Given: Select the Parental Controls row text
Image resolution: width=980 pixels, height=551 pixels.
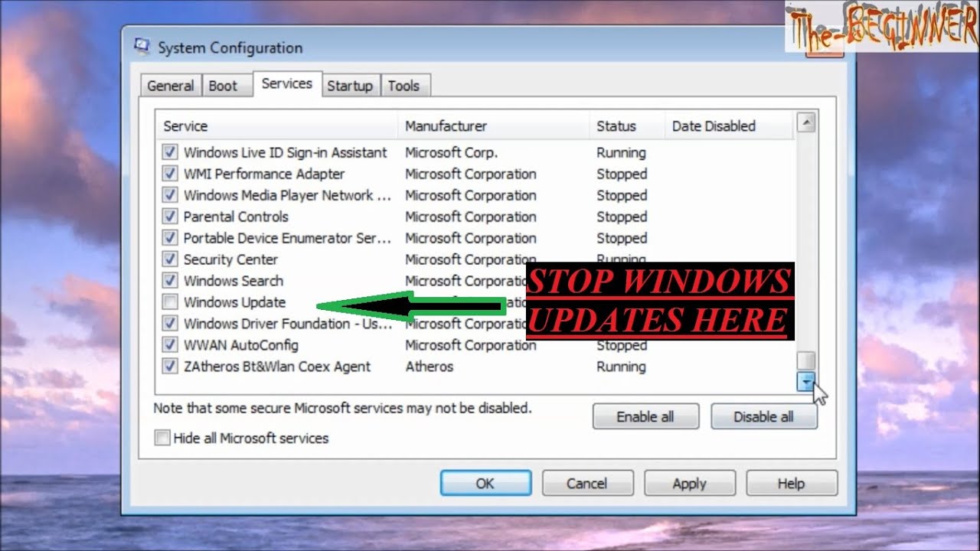Looking at the screenshot, I should tap(236, 217).
